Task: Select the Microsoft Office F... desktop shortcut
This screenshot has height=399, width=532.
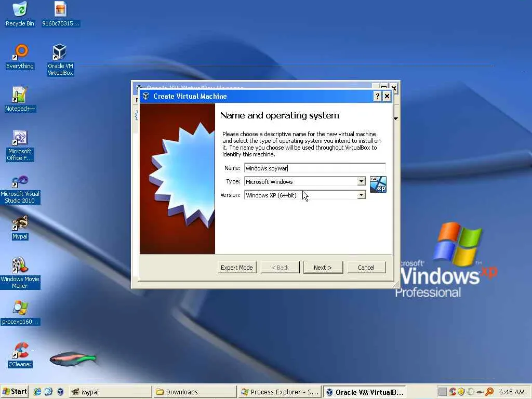Action: point(20,145)
